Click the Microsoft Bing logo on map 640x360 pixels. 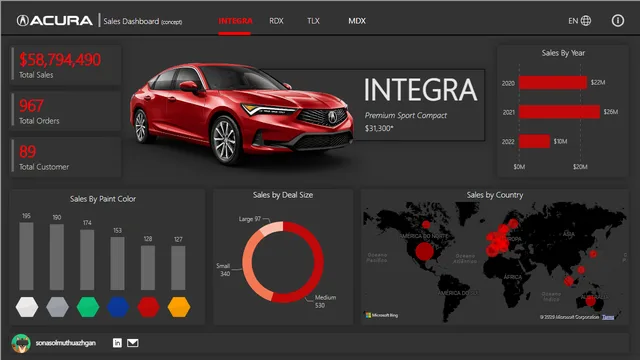click(x=382, y=315)
